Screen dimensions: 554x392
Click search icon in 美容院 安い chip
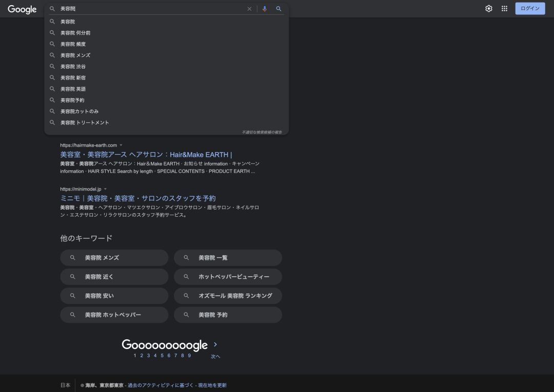click(x=72, y=296)
